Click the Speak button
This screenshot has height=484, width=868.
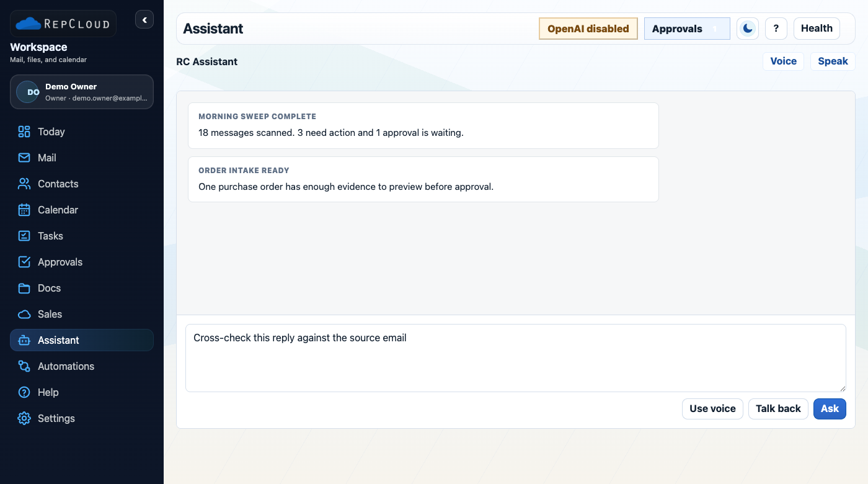tap(833, 61)
